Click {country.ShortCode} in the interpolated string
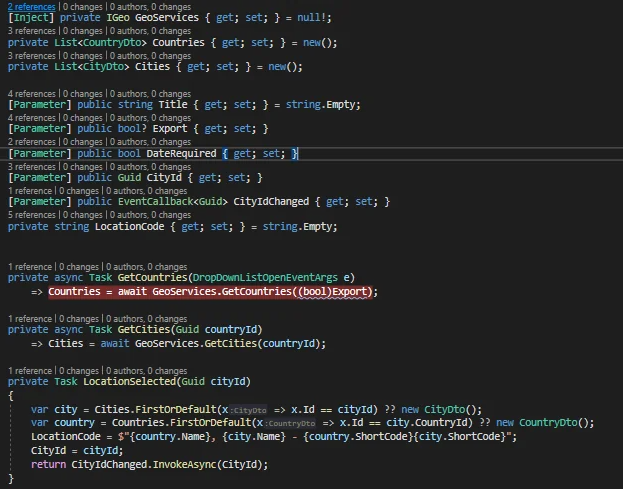Image resolution: width=623 pixels, height=489 pixels. point(358,437)
